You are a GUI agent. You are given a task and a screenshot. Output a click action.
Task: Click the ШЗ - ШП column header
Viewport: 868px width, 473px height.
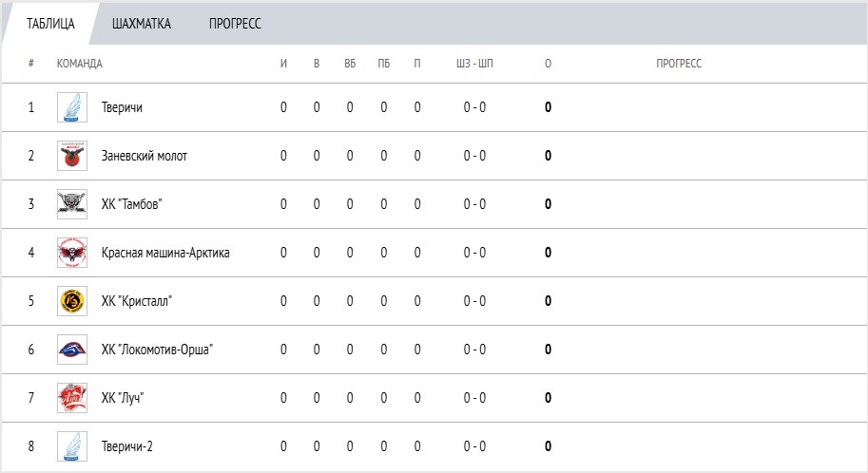pos(474,64)
